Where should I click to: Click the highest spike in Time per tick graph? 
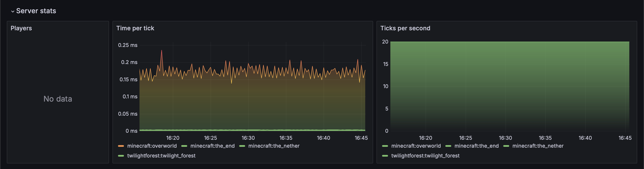tap(161, 51)
